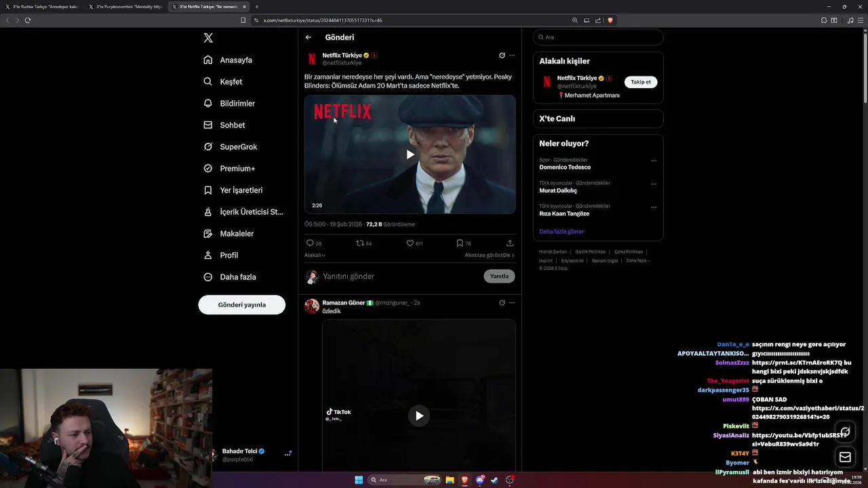
Task: Open the browser hamburger menu
Action: 861,20
